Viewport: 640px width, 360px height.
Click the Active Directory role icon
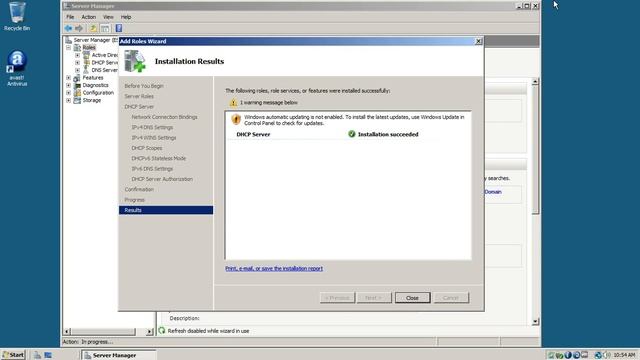pos(86,55)
